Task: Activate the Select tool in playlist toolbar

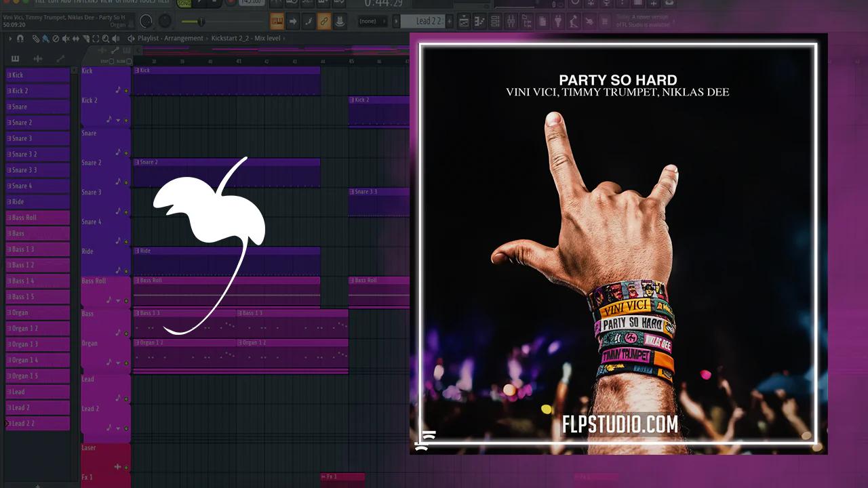Action: pos(95,39)
